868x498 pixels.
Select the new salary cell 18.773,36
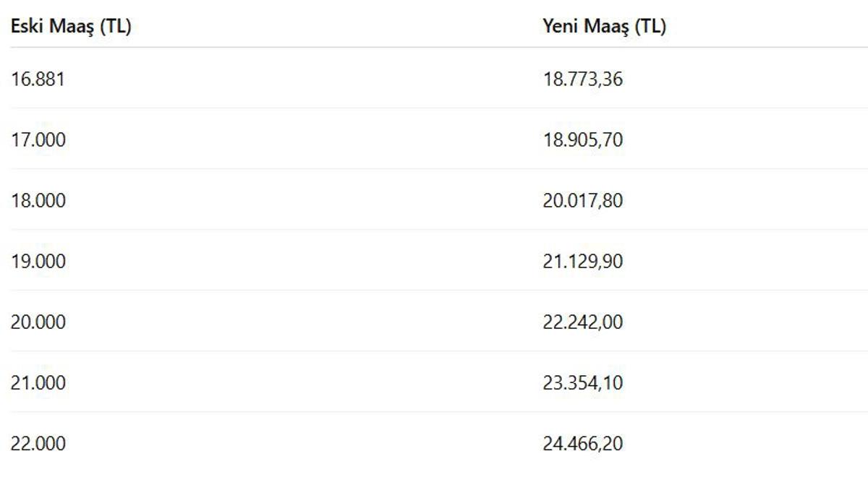[582, 79]
